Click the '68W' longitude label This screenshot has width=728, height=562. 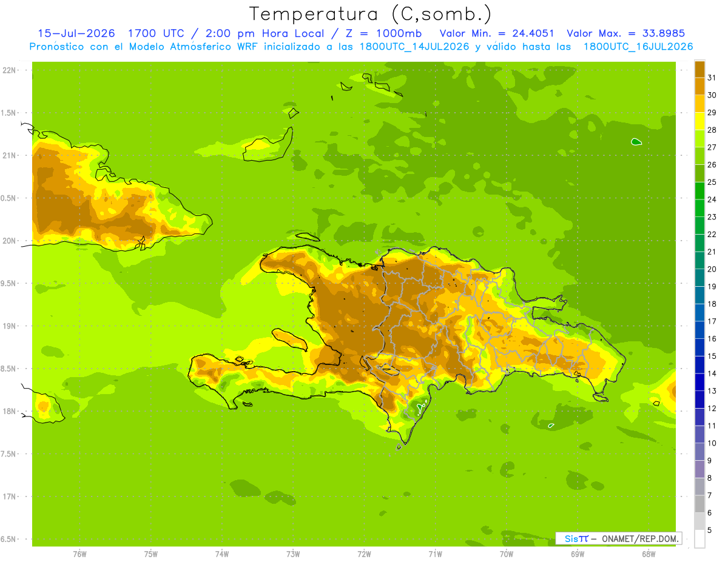648,554
